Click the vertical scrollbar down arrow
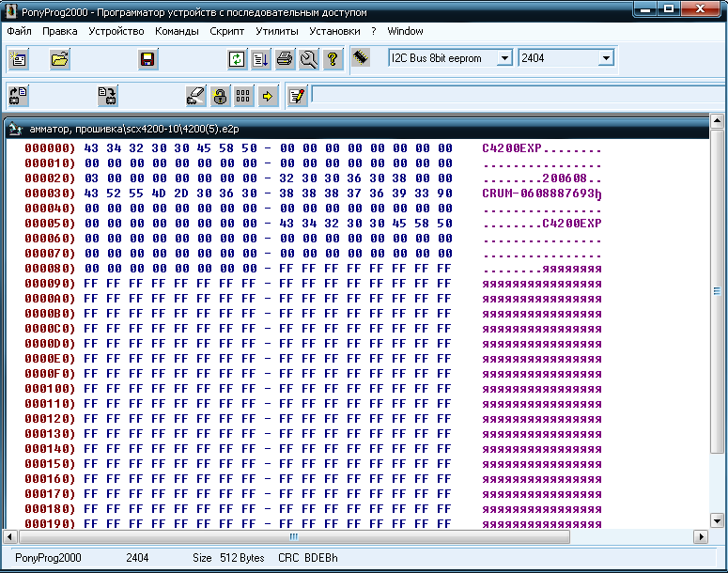This screenshot has height=573, width=728. pos(717,520)
